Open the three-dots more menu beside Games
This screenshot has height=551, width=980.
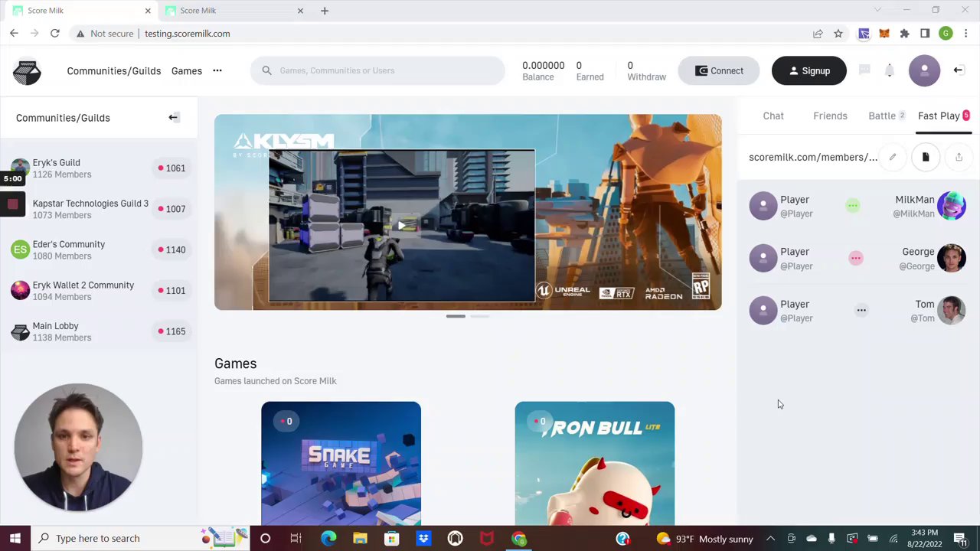(217, 70)
